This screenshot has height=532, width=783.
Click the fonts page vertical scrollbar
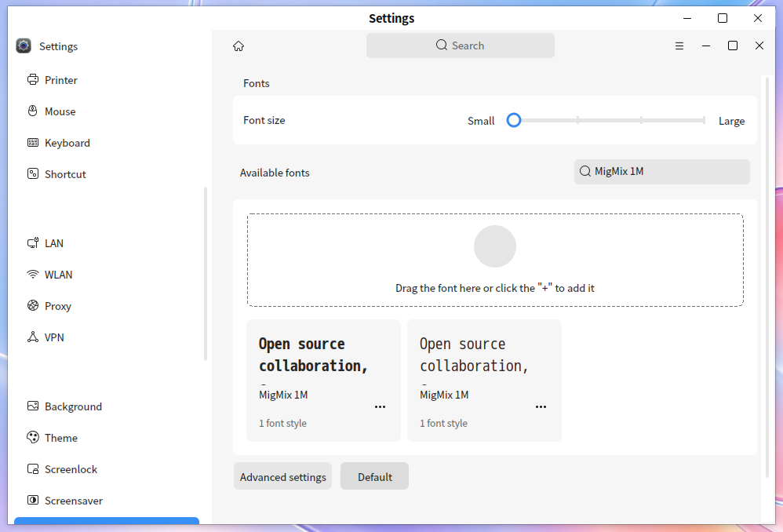tap(767, 277)
